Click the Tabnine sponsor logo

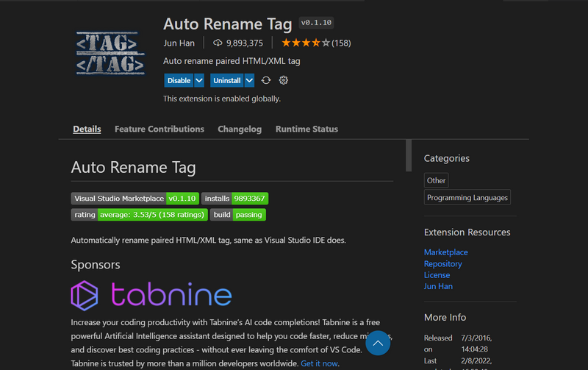tap(151, 296)
